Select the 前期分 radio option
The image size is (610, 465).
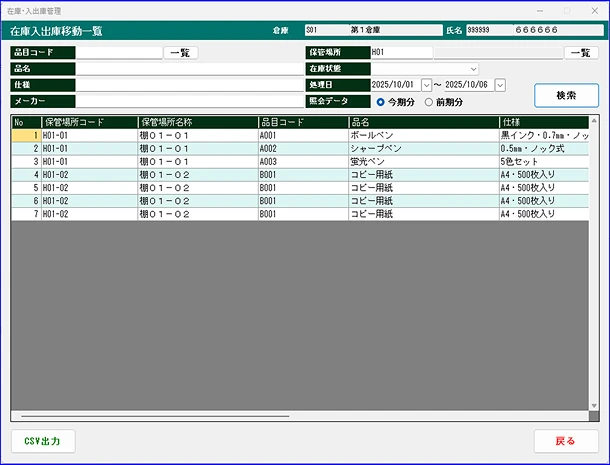coord(429,102)
